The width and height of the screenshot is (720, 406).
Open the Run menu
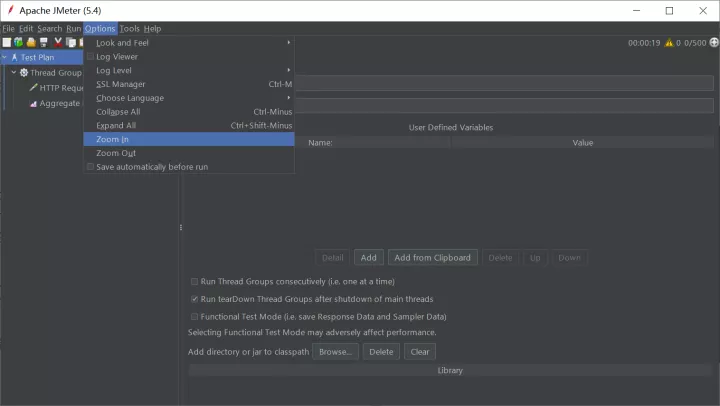(x=73, y=28)
